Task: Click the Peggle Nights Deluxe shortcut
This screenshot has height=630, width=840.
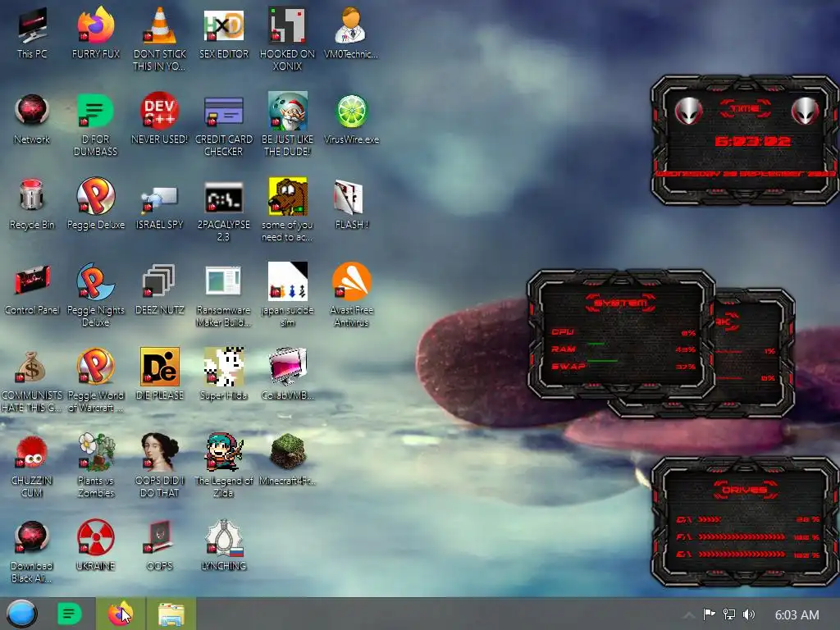Action: pos(96,294)
